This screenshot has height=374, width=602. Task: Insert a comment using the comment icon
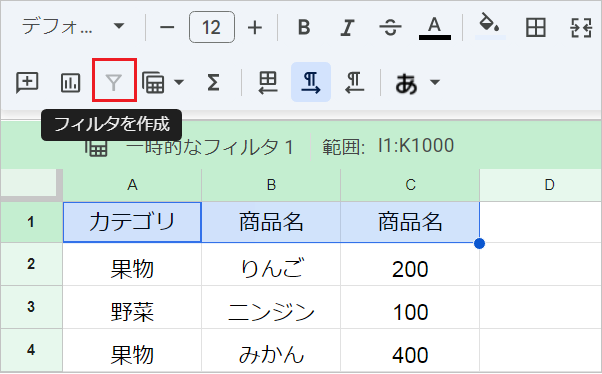pos(27,82)
